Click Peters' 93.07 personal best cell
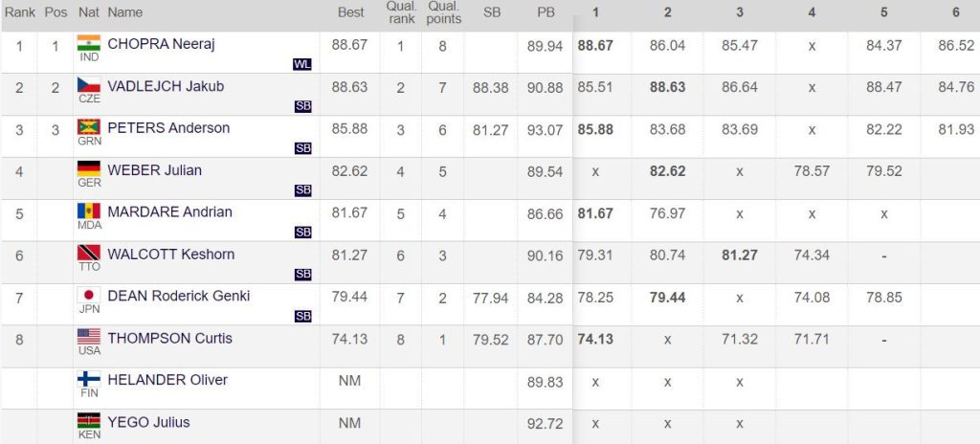This screenshot has width=980, height=444. click(x=545, y=130)
